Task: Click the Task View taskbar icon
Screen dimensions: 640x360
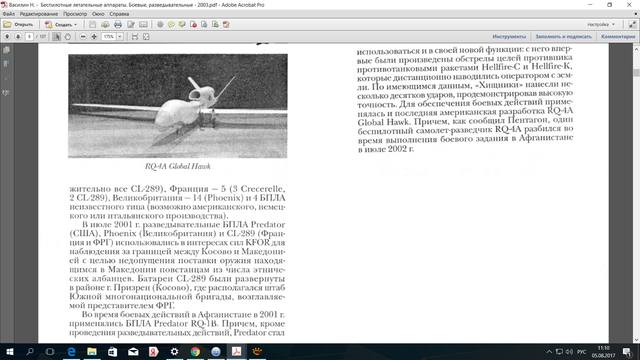Action: coord(50,351)
